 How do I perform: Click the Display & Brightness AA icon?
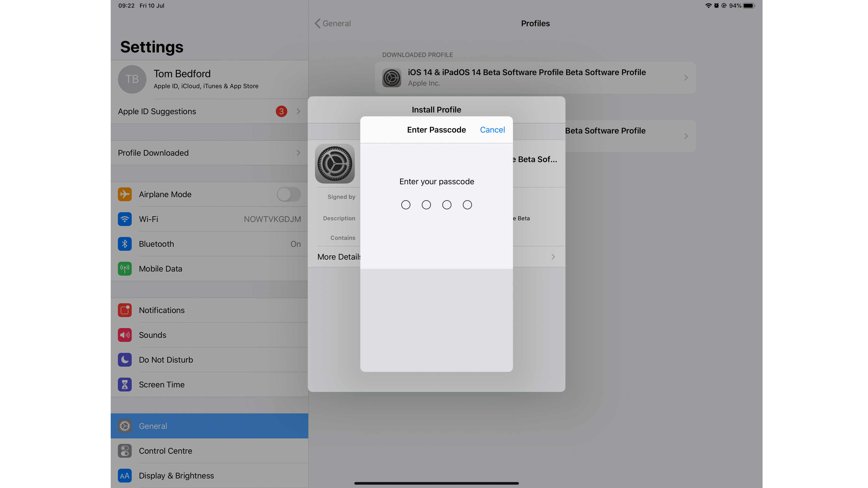click(125, 476)
